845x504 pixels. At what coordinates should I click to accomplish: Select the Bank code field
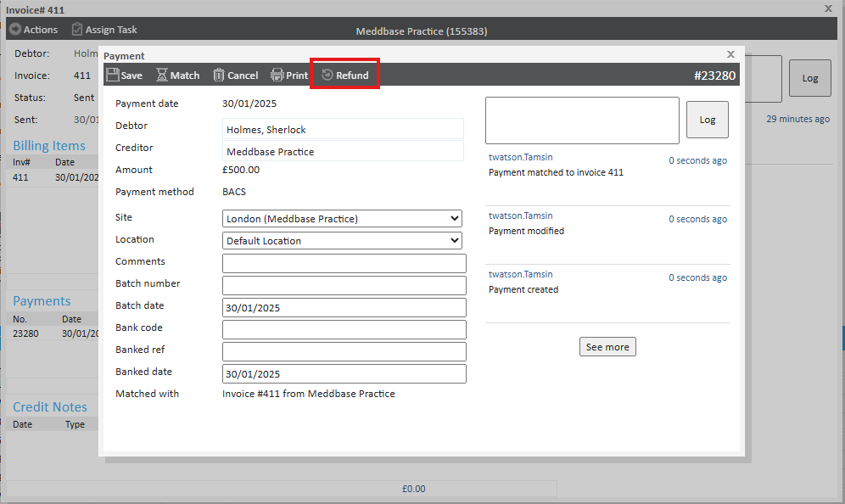pyautogui.click(x=344, y=329)
